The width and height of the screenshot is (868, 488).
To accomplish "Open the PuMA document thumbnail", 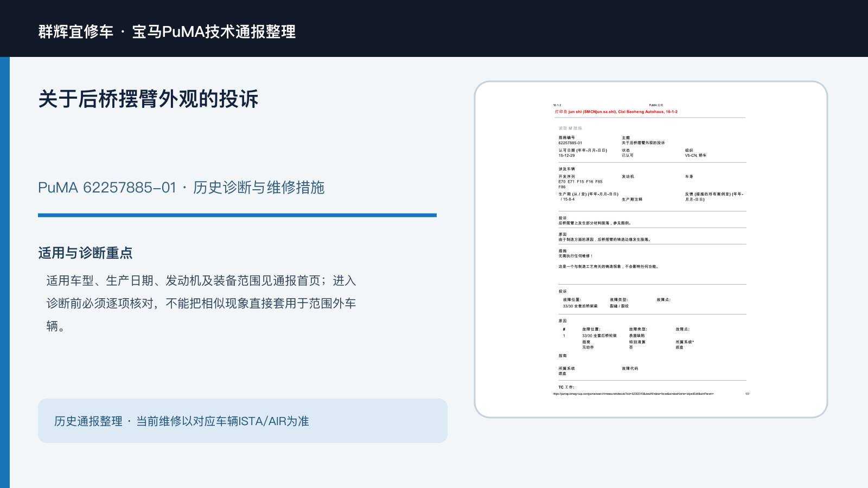I will (651, 249).
